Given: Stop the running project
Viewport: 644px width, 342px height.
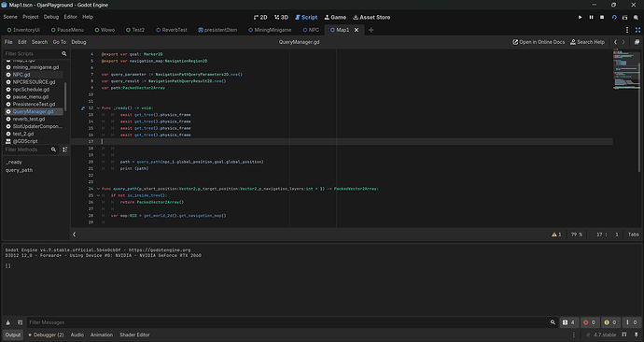Looking at the screenshot, I should point(602,17).
